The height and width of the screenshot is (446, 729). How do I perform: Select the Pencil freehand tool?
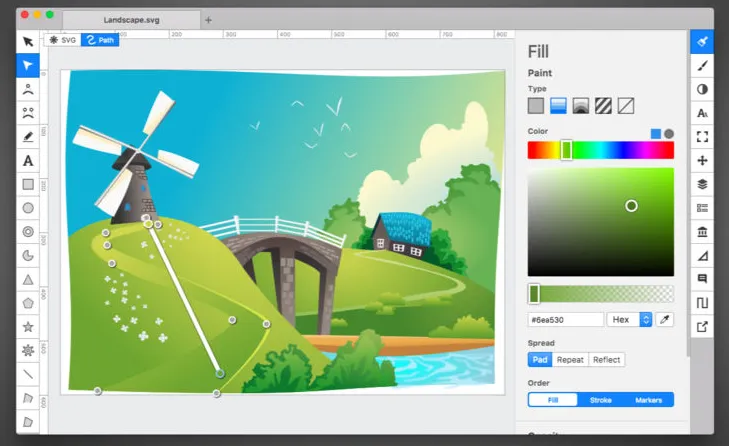28,137
